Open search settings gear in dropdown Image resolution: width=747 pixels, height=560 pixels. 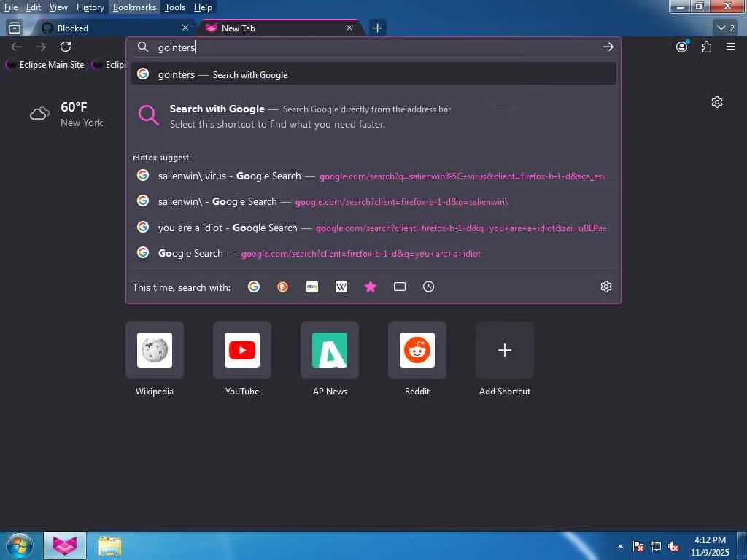pyautogui.click(x=606, y=287)
